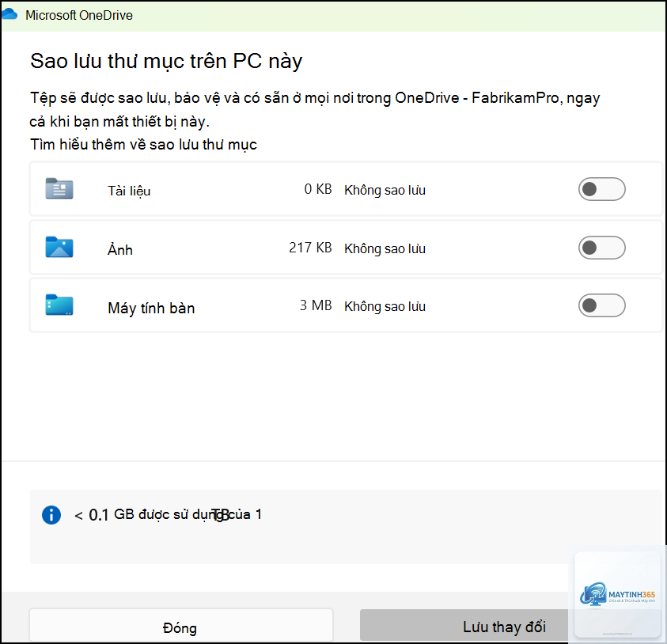
Task: Select the 'Tài liệu' folder name
Action: [x=129, y=191]
